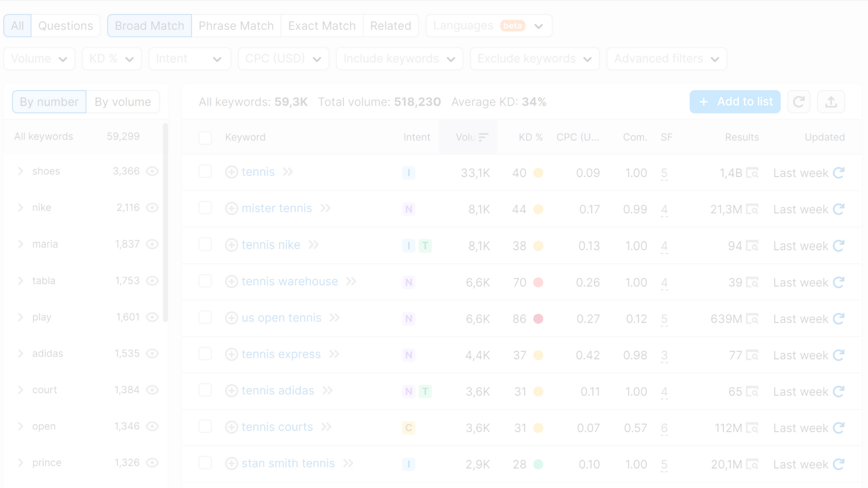Click the plus icon next to tennis nike
The width and height of the screenshot is (868, 488).
231,245
